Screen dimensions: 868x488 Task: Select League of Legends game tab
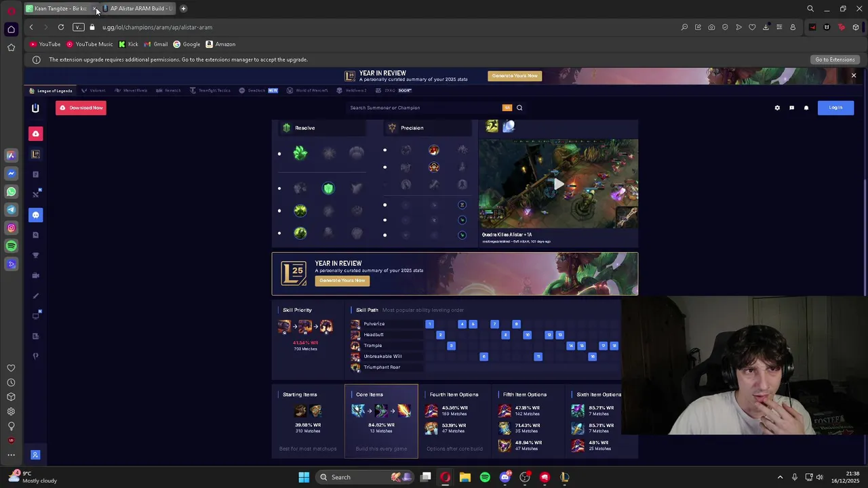tap(51, 90)
